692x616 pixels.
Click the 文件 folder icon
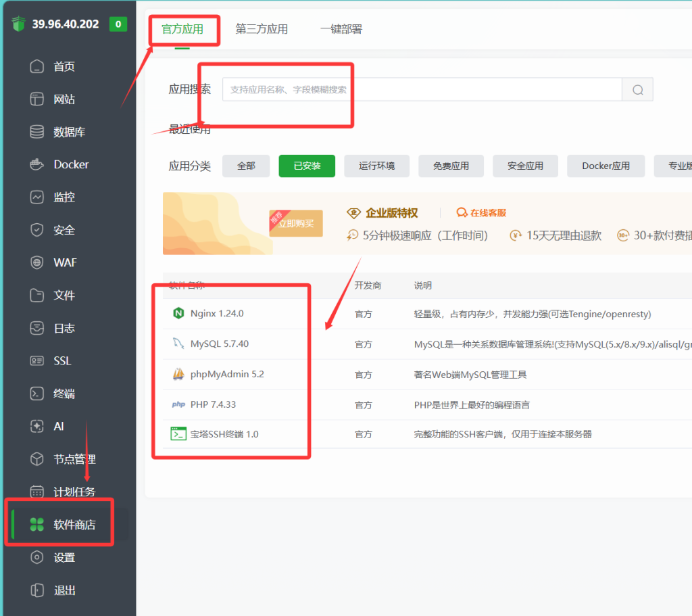[x=37, y=295]
